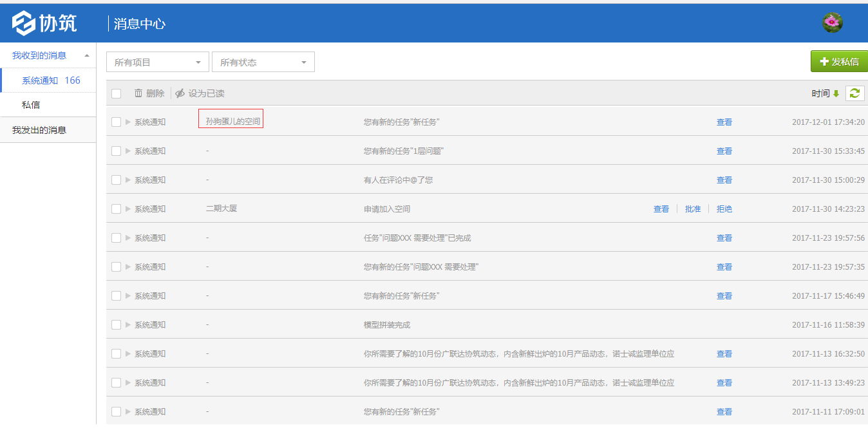Click the user avatar in top right corner
Viewport: 868px width, 430px height.
coord(832,21)
